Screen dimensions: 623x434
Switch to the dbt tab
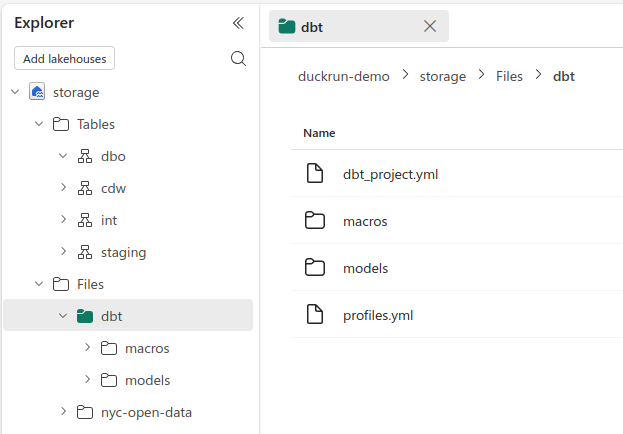[x=359, y=26]
